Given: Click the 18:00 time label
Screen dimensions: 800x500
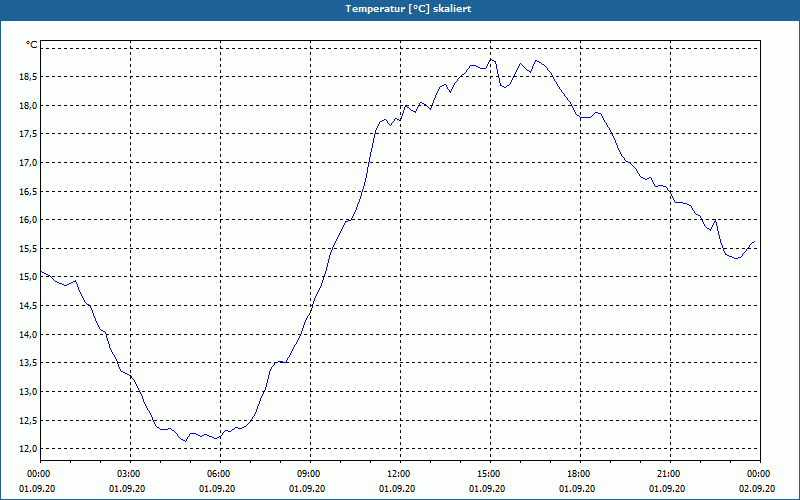Looking at the screenshot, I should pyautogui.click(x=580, y=474).
